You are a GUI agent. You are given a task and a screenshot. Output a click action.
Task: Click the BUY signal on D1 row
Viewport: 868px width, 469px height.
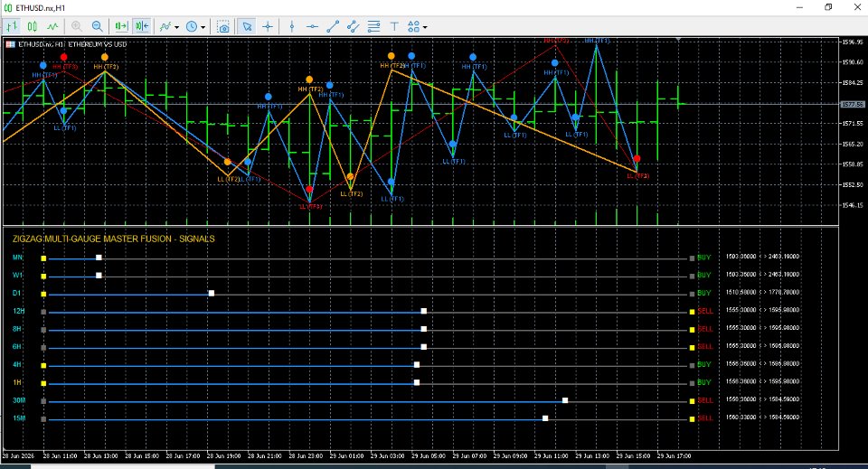[703, 293]
